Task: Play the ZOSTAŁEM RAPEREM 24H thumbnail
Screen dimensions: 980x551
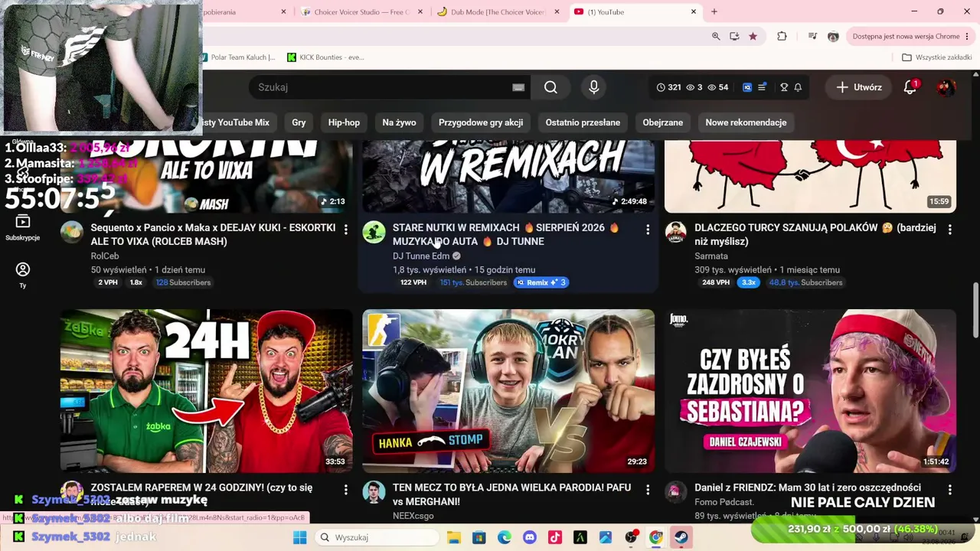Action: coord(207,391)
